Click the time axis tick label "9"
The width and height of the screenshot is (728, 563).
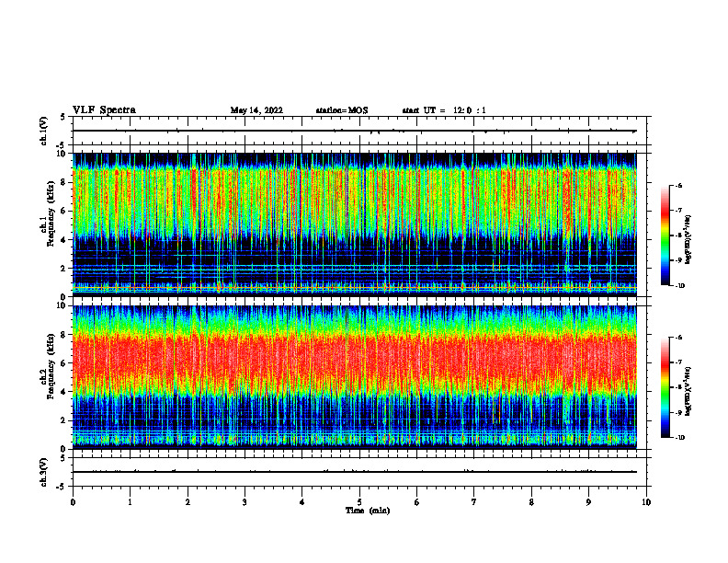click(x=588, y=502)
